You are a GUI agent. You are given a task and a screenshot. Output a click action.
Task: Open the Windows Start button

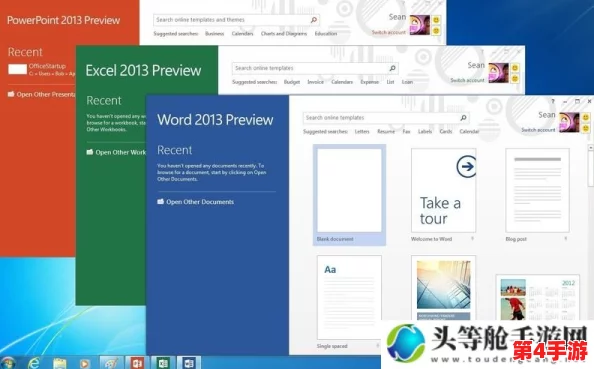click(x=8, y=363)
